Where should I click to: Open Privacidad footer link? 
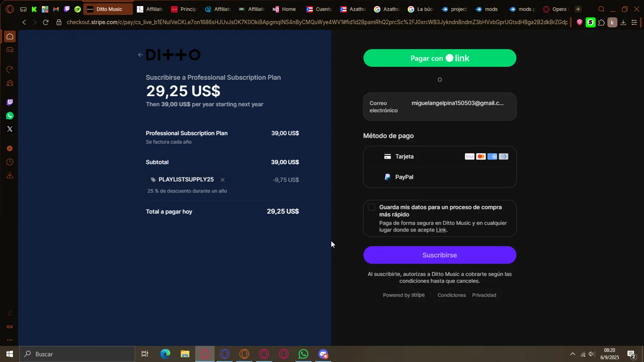[484, 295]
